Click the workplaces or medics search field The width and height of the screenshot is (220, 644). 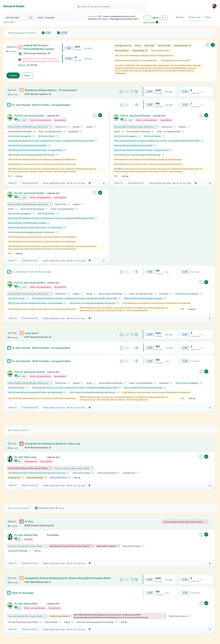[x=110, y=6]
